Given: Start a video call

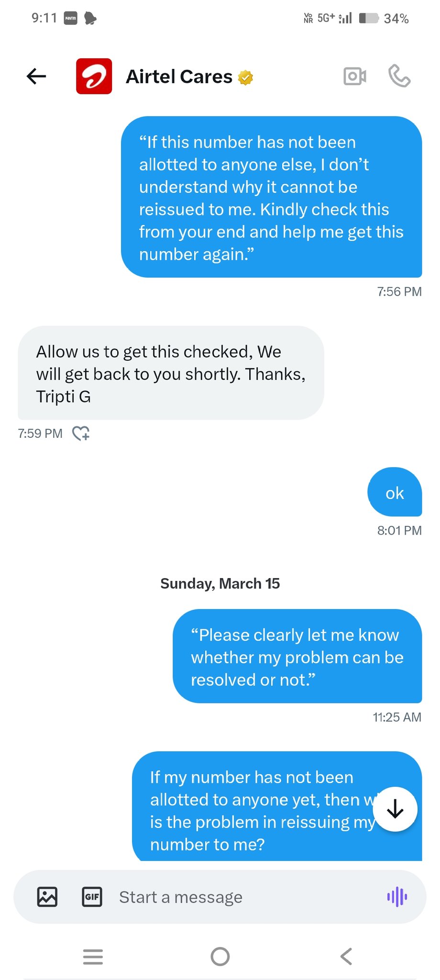Looking at the screenshot, I should pos(355,76).
